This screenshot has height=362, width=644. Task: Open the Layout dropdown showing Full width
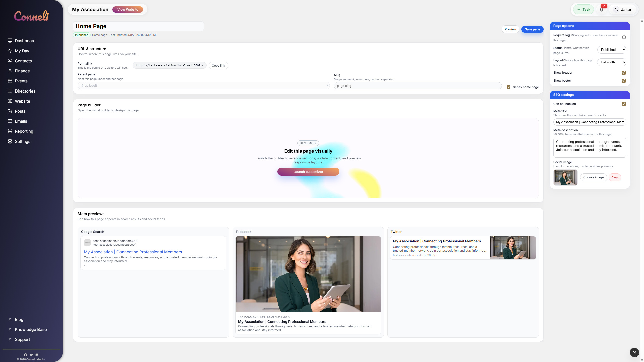tap(612, 62)
